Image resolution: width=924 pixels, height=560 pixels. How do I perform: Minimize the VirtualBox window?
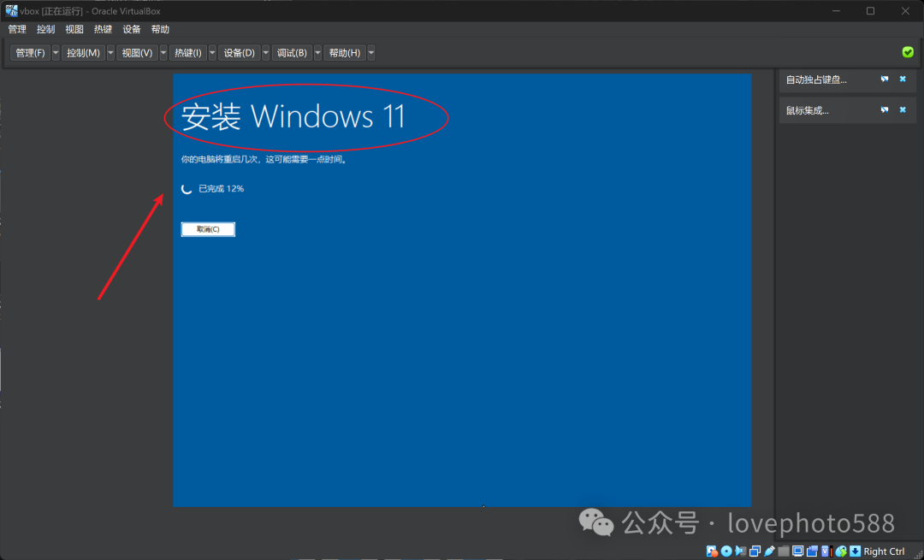click(x=836, y=11)
